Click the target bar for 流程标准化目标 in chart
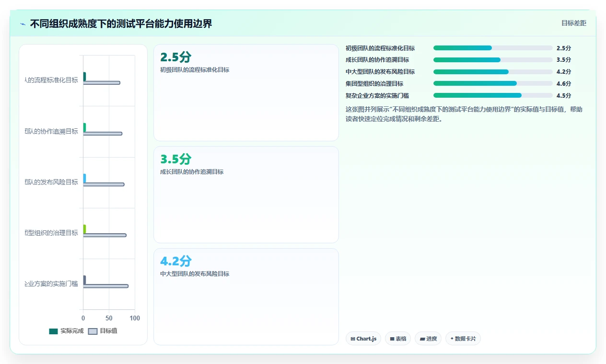 (102, 83)
